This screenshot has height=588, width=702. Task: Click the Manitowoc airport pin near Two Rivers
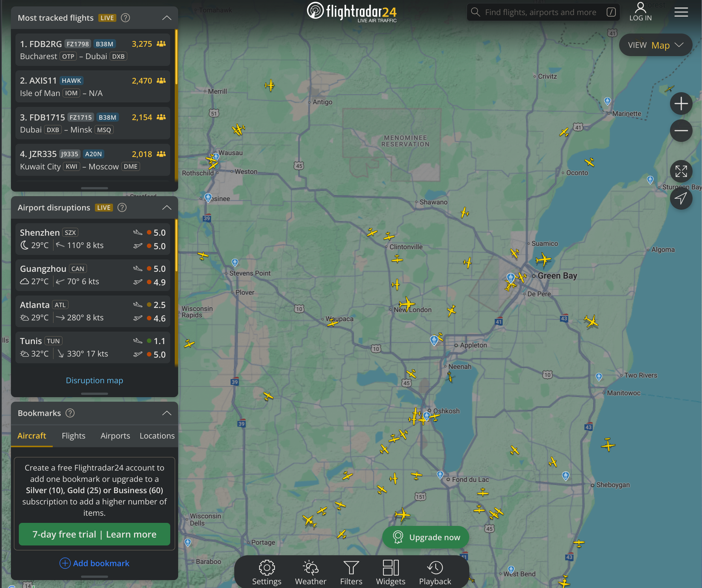[599, 376]
